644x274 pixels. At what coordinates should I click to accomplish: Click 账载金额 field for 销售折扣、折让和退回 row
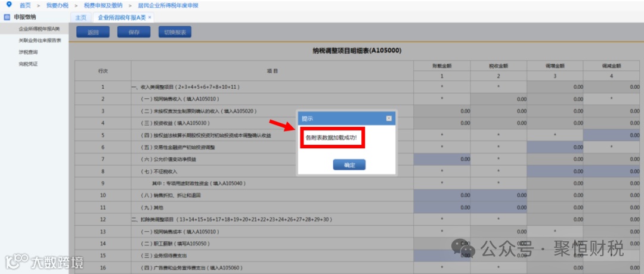pyautogui.click(x=442, y=195)
